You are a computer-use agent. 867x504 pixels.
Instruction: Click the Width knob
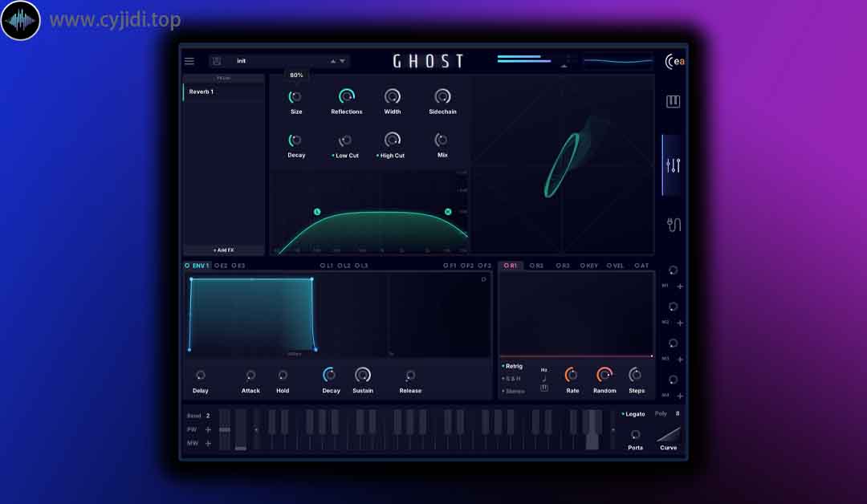tap(392, 97)
